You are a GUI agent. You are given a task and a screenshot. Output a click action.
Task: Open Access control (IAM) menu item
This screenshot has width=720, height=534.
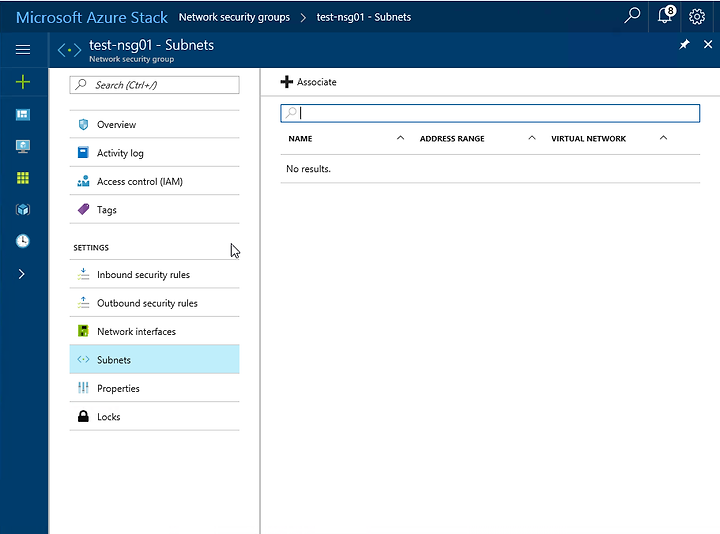(x=154, y=181)
